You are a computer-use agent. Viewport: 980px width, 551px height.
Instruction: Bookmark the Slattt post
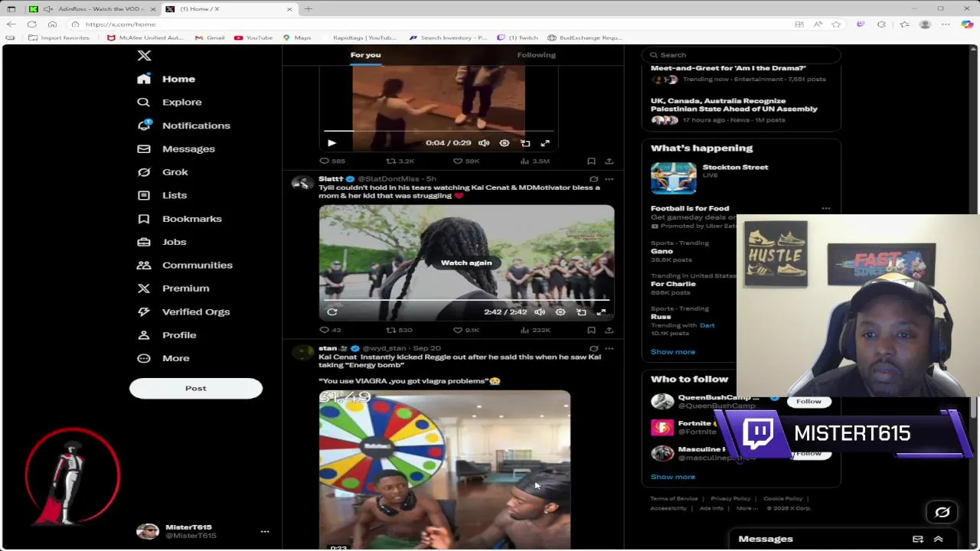[x=591, y=330]
